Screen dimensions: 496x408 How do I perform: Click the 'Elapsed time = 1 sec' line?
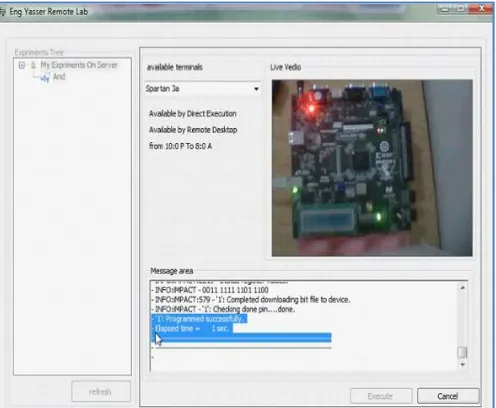192,329
